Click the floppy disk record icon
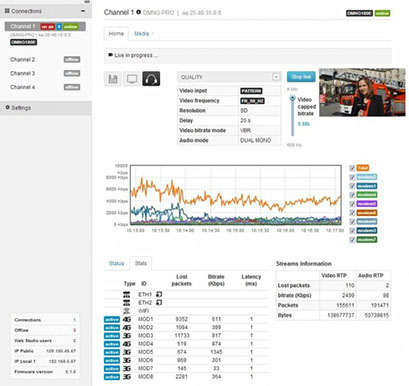This screenshot has height=386, width=409. tap(113, 79)
